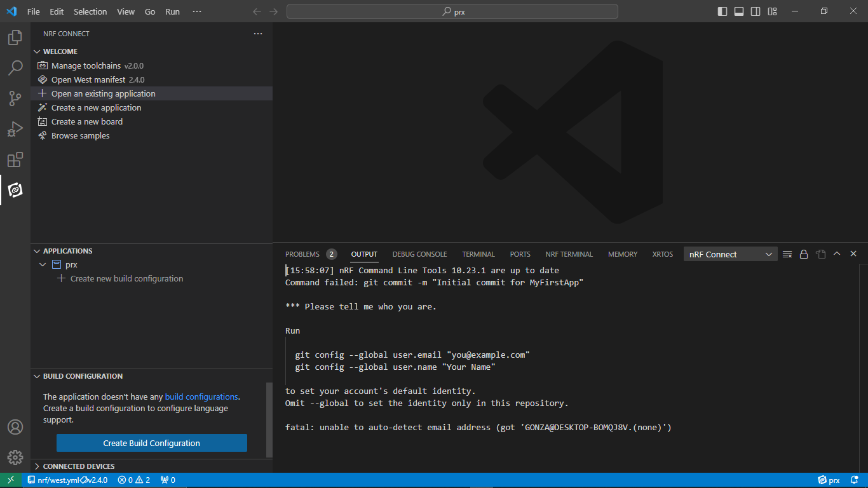Toggle the secondary side bar layout icon

(x=756, y=11)
